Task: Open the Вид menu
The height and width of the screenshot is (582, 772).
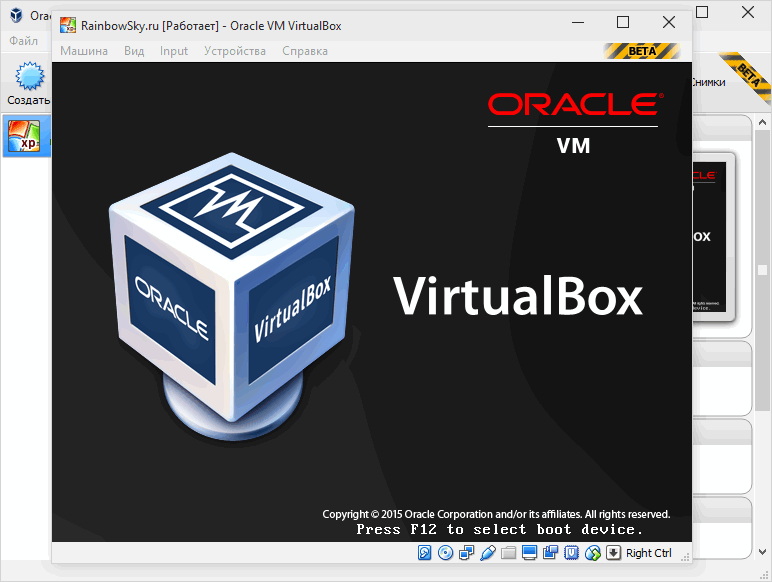Action: (x=134, y=51)
